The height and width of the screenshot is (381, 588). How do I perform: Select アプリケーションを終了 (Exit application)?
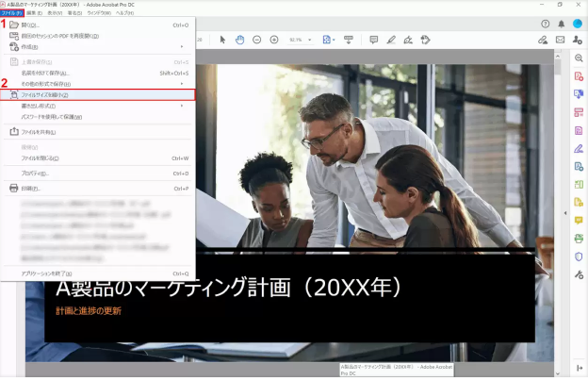(54, 273)
